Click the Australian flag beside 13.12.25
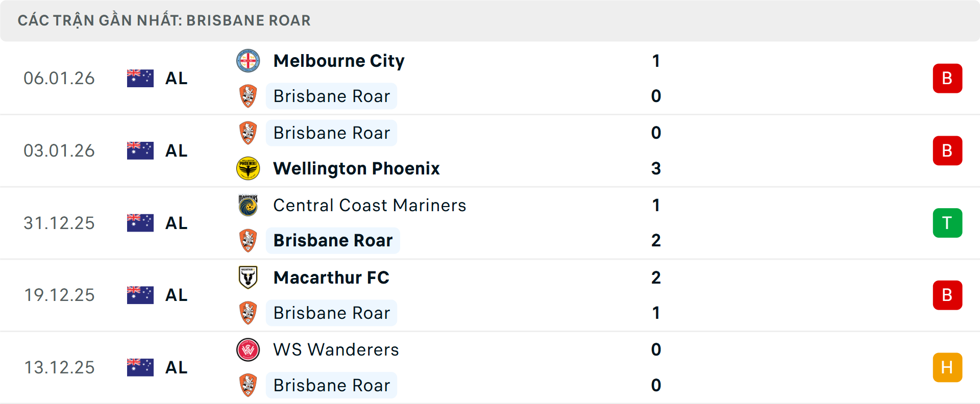 click(140, 367)
